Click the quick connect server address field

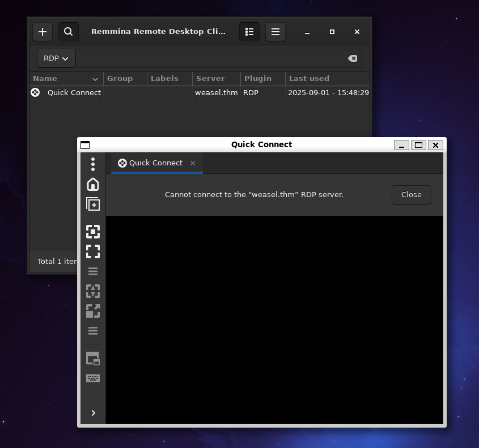coord(210,58)
